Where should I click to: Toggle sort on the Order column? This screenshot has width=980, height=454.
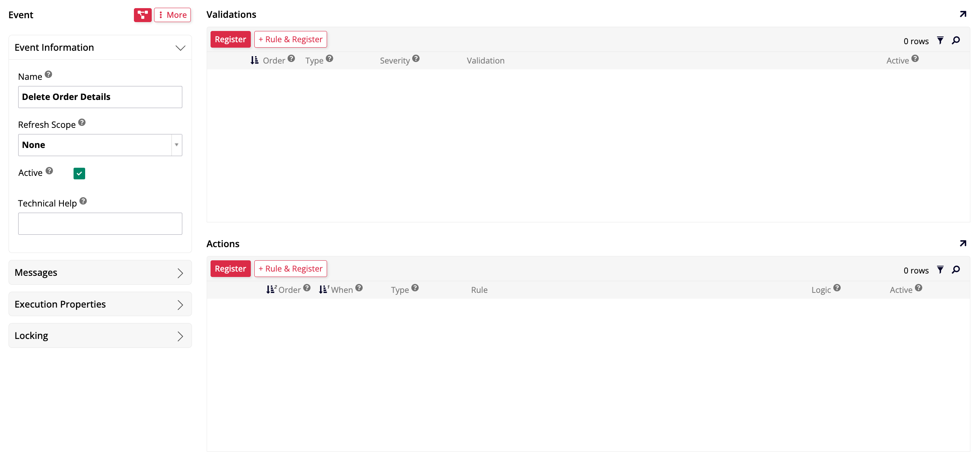pos(273,60)
